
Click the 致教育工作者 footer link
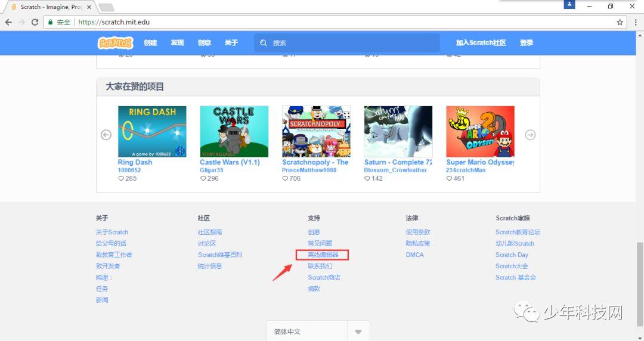tap(114, 255)
